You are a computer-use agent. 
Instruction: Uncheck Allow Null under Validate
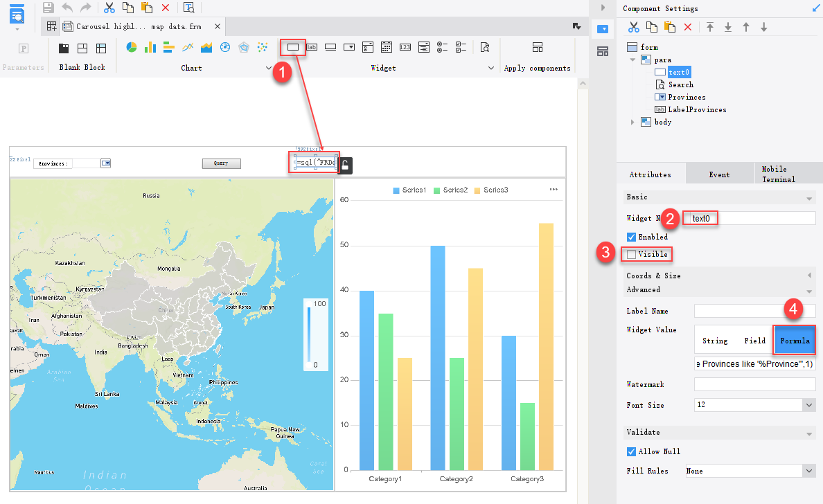(x=631, y=451)
